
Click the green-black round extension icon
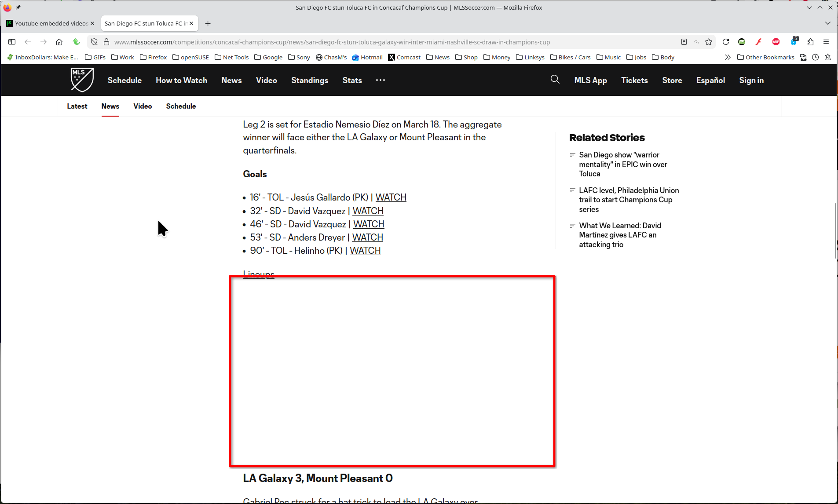(x=742, y=42)
